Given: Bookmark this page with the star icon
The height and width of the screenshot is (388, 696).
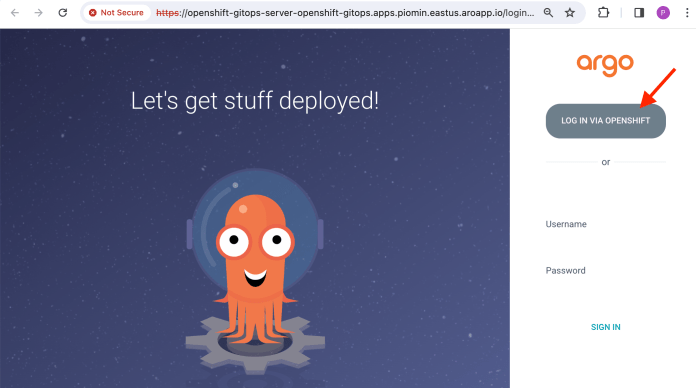Looking at the screenshot, I should tap(569, 12).
